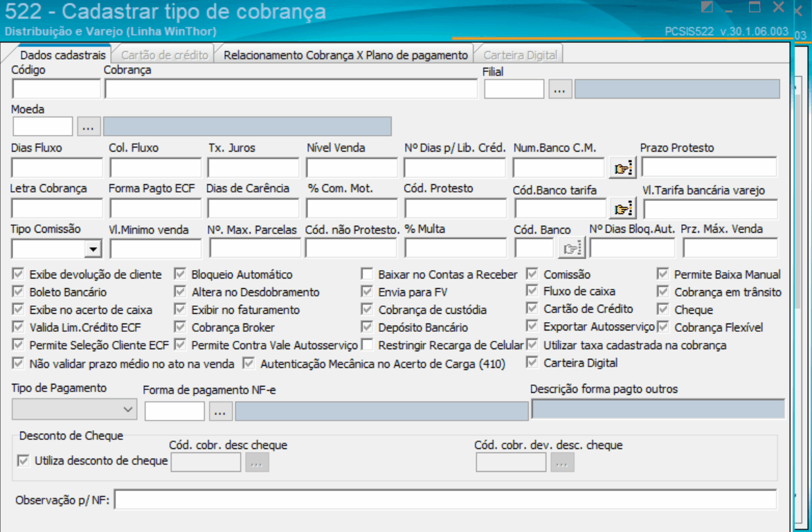Toggle Exportar Autosserviço checkbox
812x532 pixels.
532,326
